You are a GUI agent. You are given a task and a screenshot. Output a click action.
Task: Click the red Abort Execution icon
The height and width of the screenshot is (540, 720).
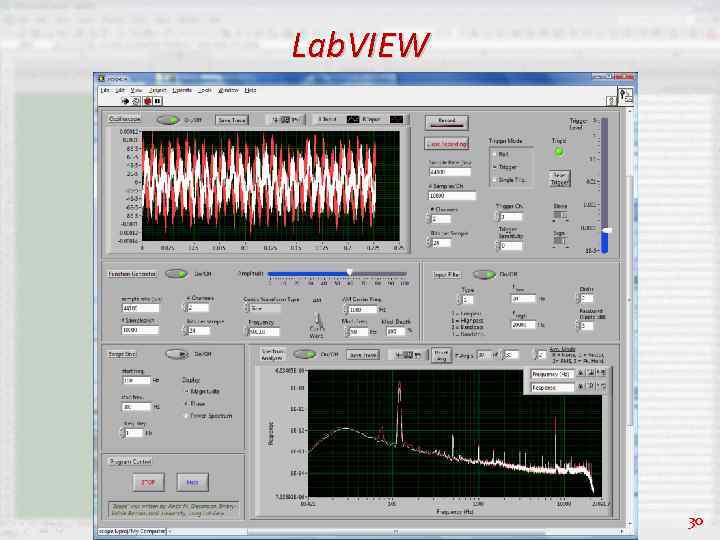[x=147, y=101]
